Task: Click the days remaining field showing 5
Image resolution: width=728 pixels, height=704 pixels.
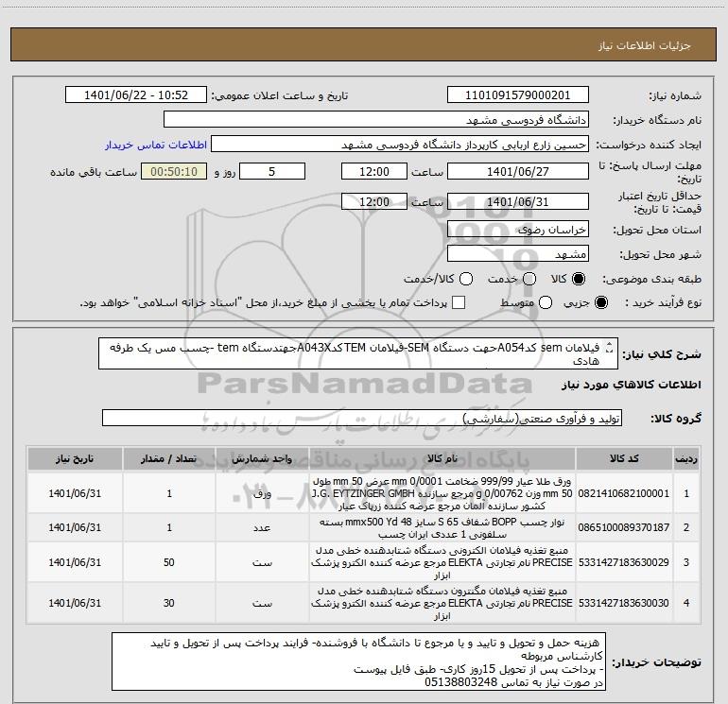Action: (x=272, y=171)
